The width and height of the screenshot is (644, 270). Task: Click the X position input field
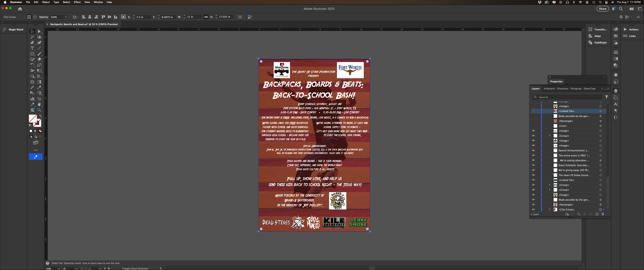pyautogui.click(x=143, y=17)
